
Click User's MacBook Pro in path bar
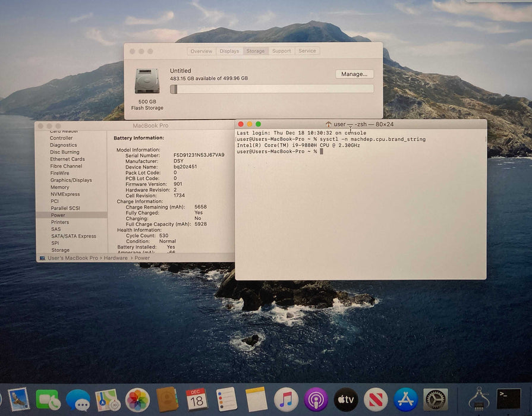click(x=73, y=258)
